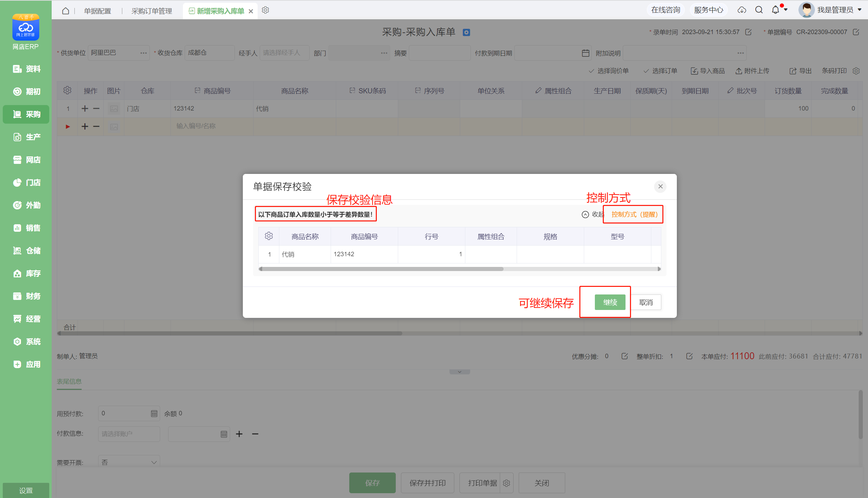This screenshot has width=868, height=498.
Task: Open the 应用 sidebar module
Action: pyautogui.click(x=26, y=364)
